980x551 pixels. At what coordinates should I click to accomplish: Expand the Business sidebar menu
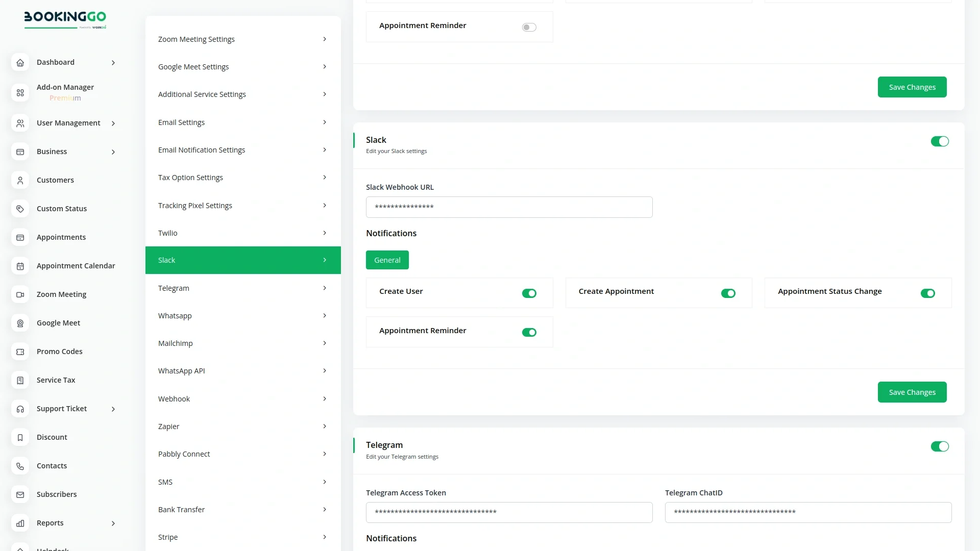coord(113,152)
